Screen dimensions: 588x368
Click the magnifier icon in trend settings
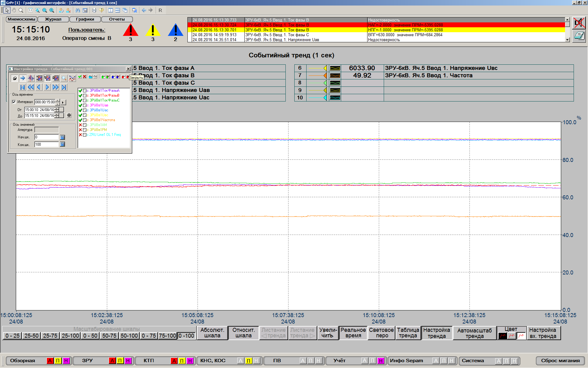(64, 78)
